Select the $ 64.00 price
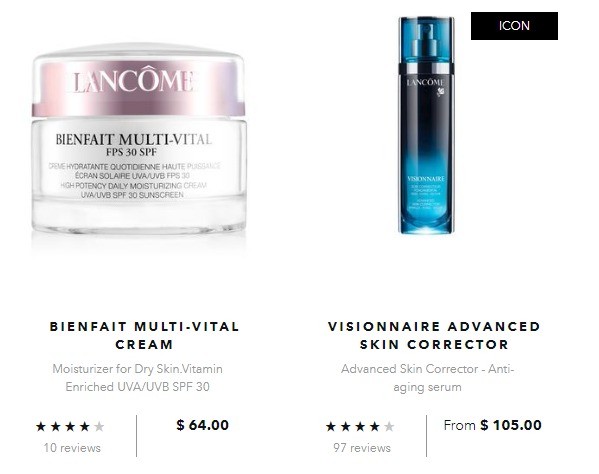This screenshot has height=474, width=599. (x=202, y=425)
